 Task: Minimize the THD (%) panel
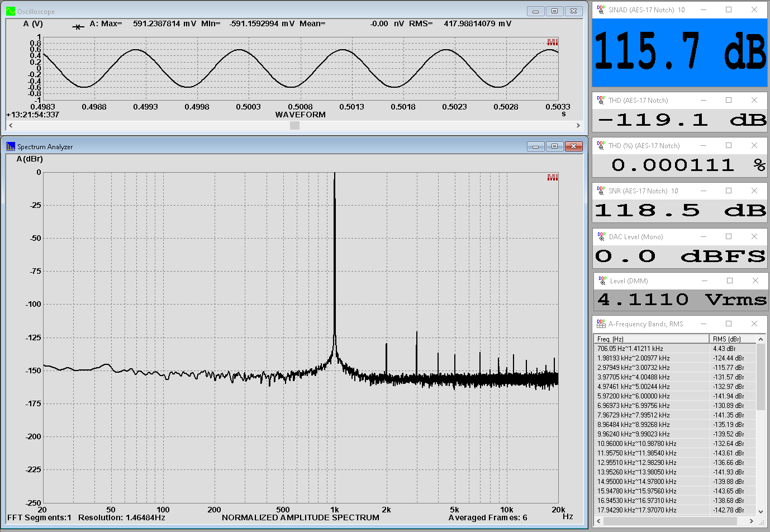(704, 145)
